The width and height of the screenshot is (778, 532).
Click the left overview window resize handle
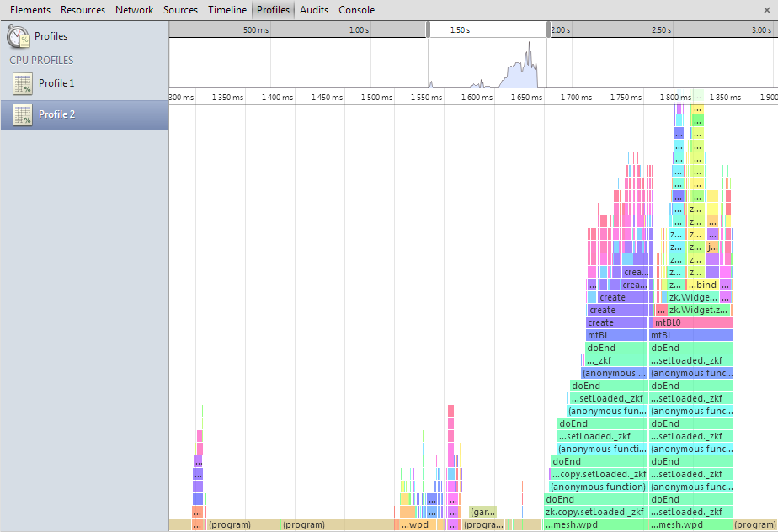pyautogui.click(x=429, y=29)
